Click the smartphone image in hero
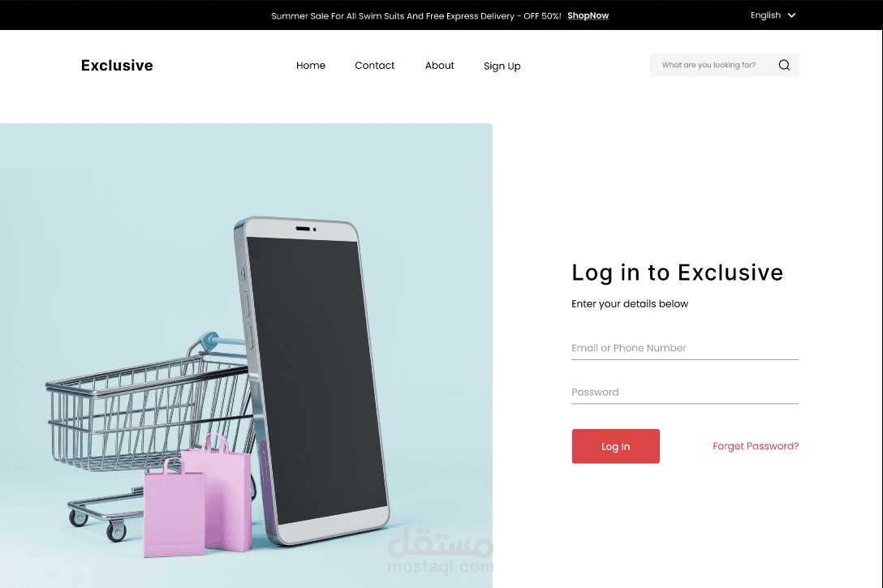Image resolution: width=883 pixels, height=588 pixels. point(312,380)
